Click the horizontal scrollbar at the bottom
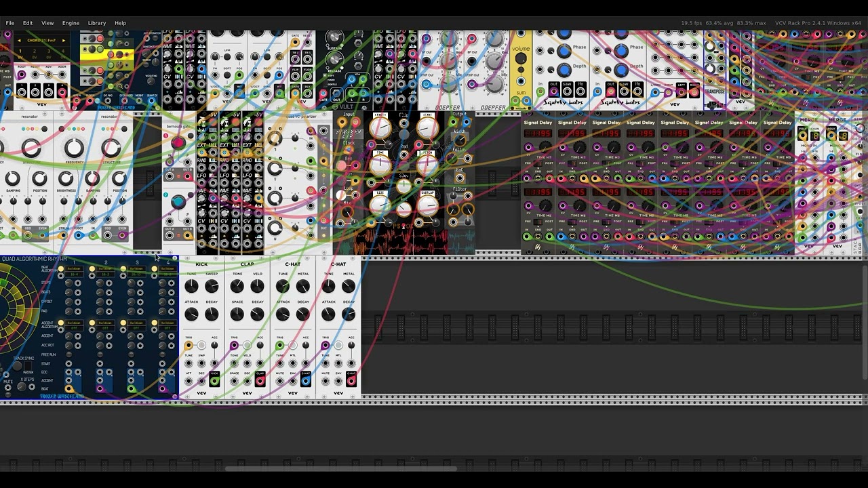Viewport: 868px width, 488px height. 340,468
